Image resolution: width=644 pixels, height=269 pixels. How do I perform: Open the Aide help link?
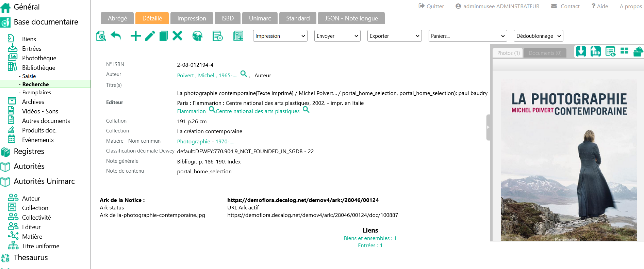coord(600,6)
